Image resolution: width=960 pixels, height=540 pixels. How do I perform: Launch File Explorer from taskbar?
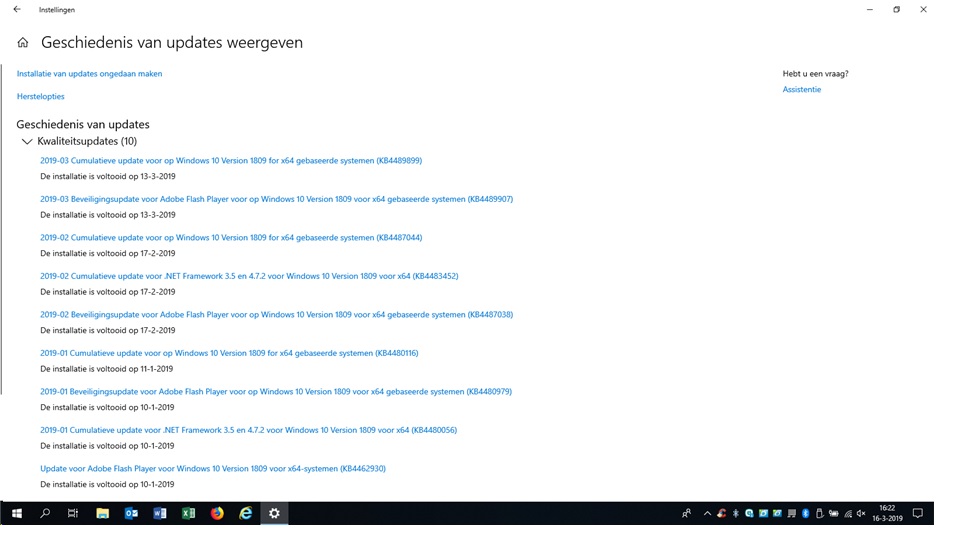(x=102, y=513)
